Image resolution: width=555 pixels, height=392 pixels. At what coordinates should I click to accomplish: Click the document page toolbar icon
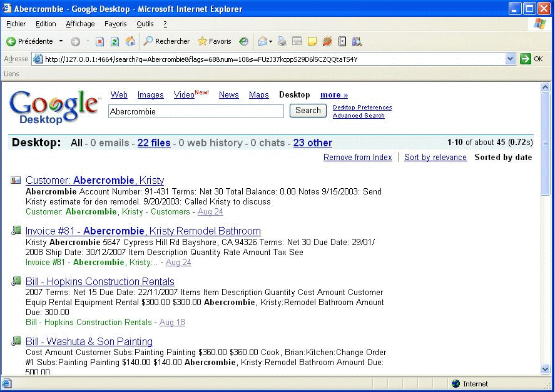342,41
